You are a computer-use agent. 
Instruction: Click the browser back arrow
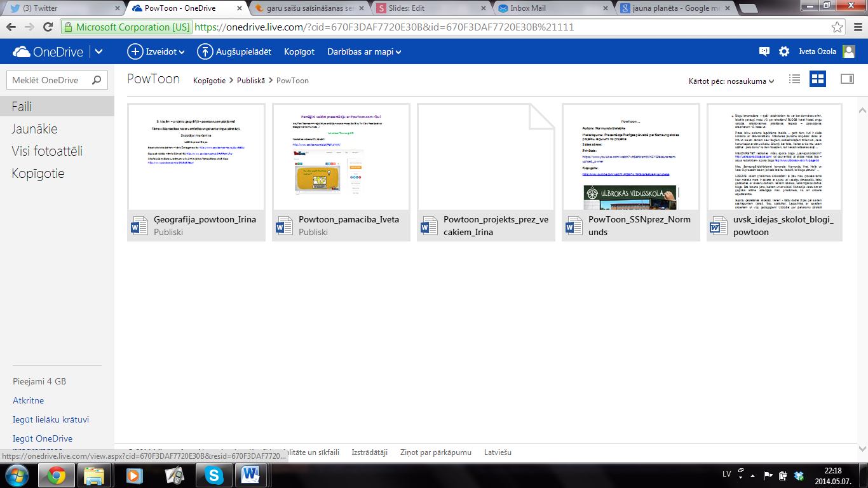pyautogui.click(x=11, y=27)
